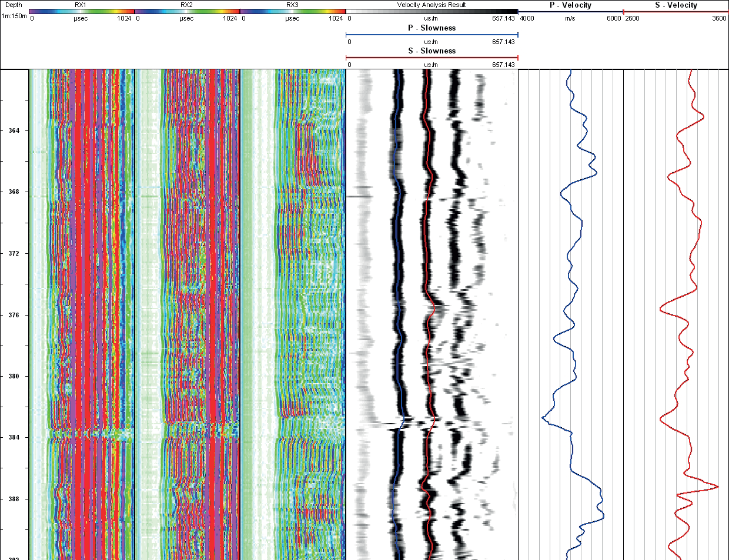The image size is (729, 560).
Task: Click the blue P - Slowness scale bar
Action: tap(431, 36)
